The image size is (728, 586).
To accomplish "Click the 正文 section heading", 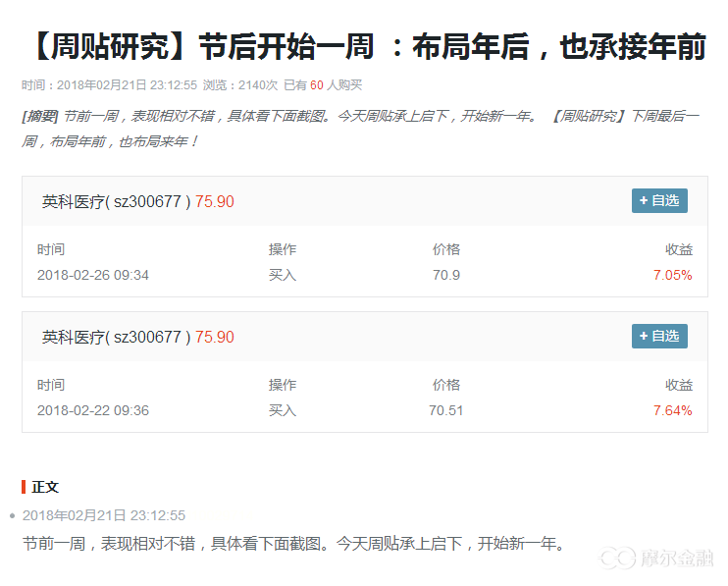I will click(45, 487).
